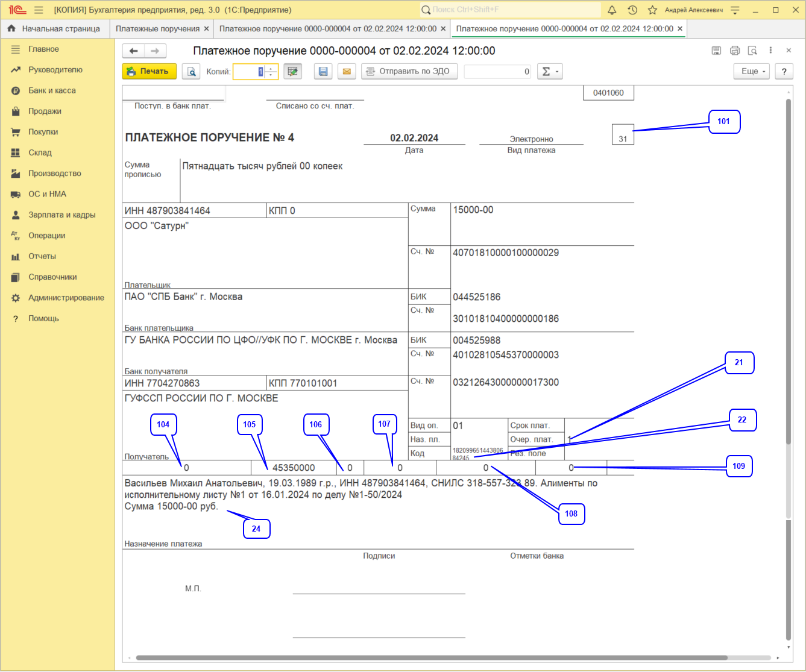Open print preview magnifier icon
This screenshot has height=672, width=806.
coord(191,72)
